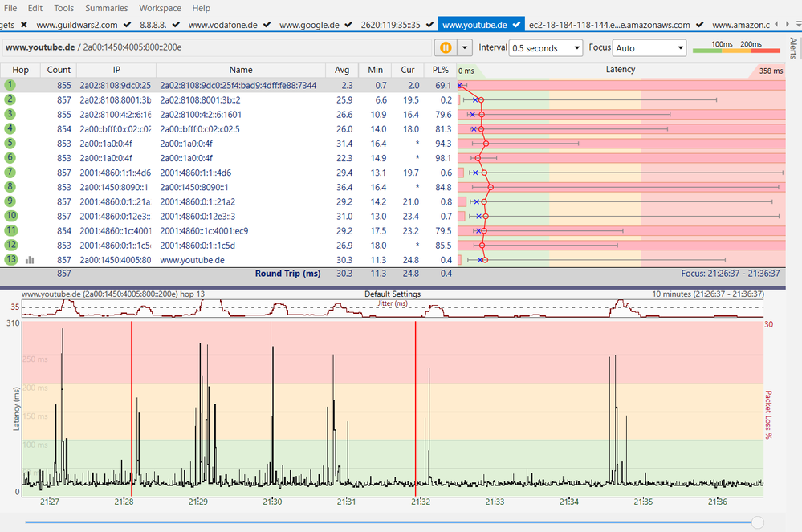Open the Alerts side panel
Viewport: 802px width, 532px height.
(793, 48)
